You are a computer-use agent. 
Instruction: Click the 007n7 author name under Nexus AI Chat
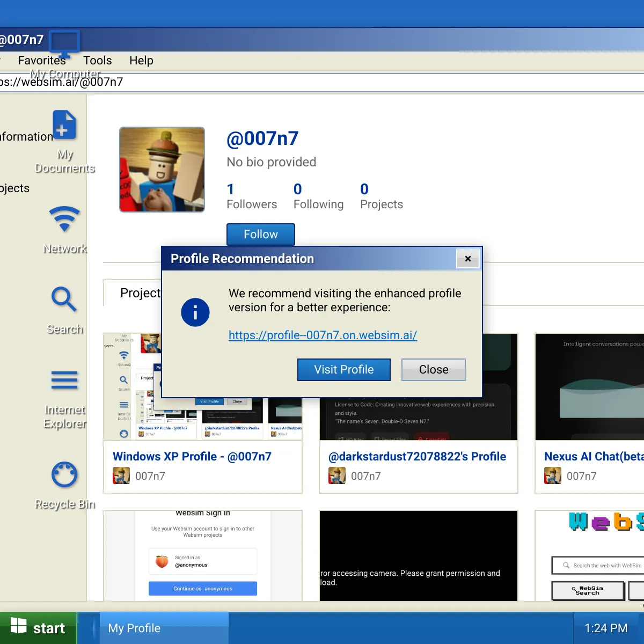(x=582, y=476)
